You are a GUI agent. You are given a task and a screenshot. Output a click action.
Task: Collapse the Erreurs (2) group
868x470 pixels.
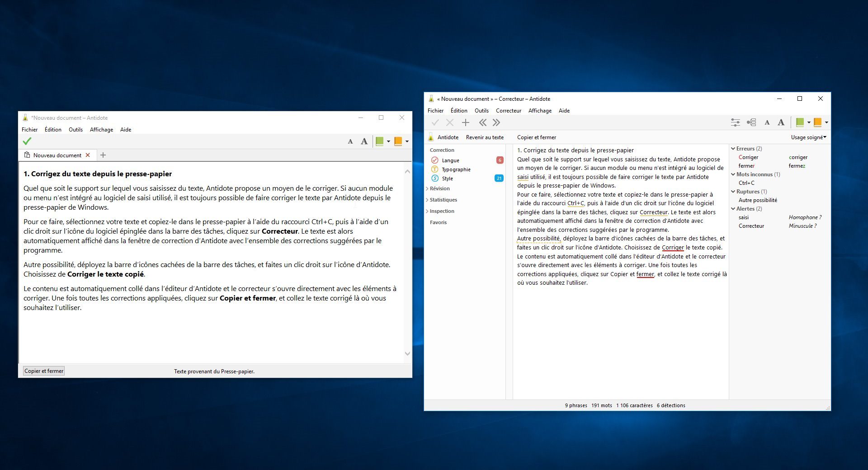coord(733,149)
